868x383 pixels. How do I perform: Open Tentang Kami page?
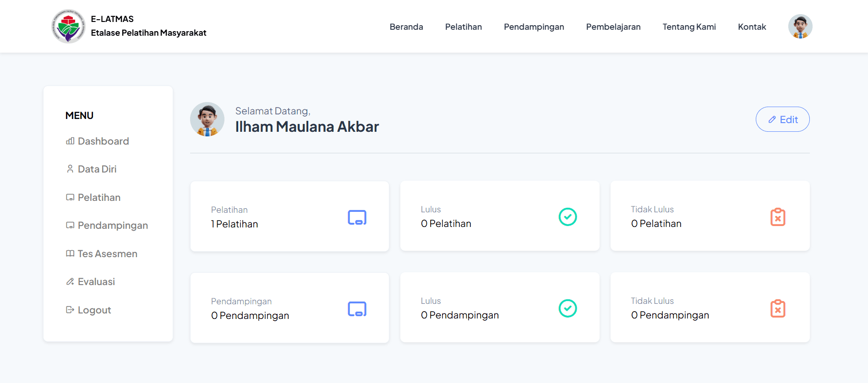coord(689,27)
